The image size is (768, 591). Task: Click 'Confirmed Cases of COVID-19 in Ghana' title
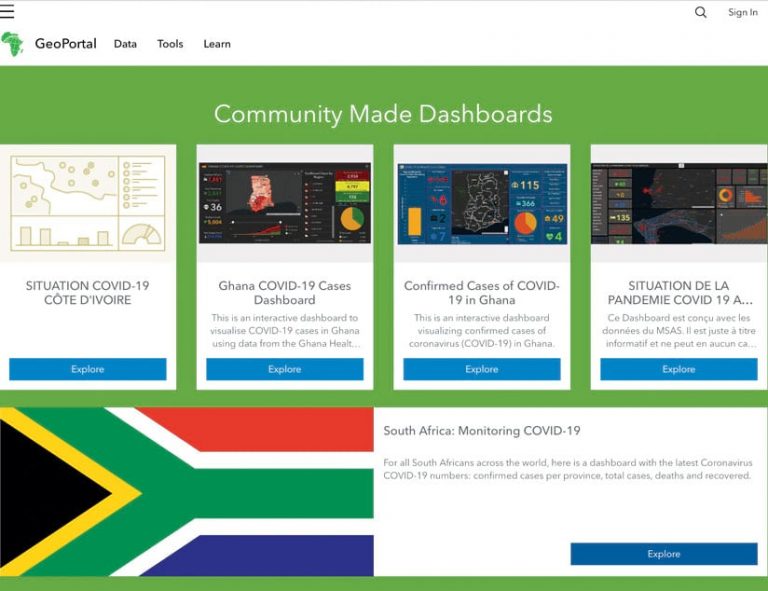[481, 293]
